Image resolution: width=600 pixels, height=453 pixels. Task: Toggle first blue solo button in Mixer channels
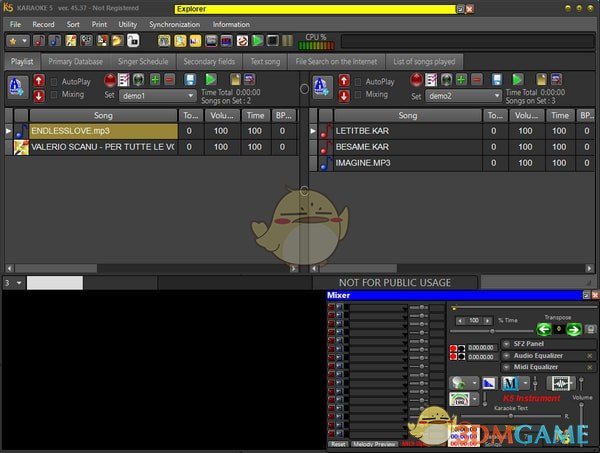coord(339,307)
